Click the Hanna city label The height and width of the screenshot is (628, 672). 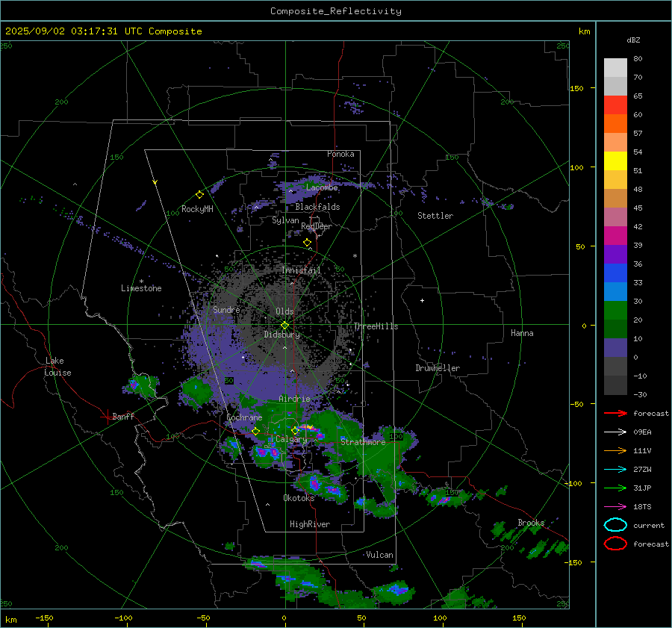click(522, 333)
